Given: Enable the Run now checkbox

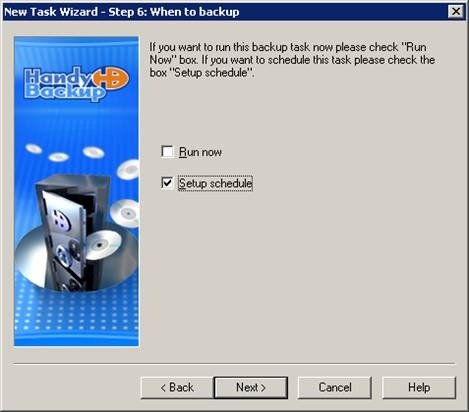Looking at the screenshot, I should [x=167, y=151].
